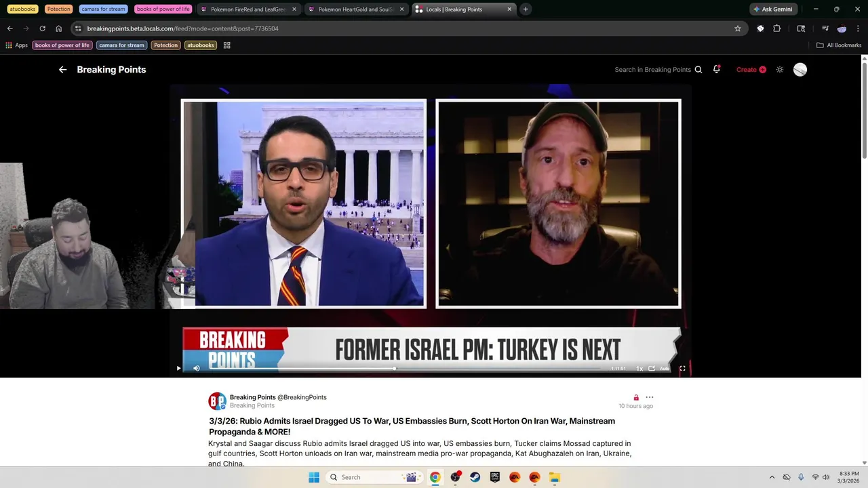Click the tab groups grid icon

(x=226, y=45)
